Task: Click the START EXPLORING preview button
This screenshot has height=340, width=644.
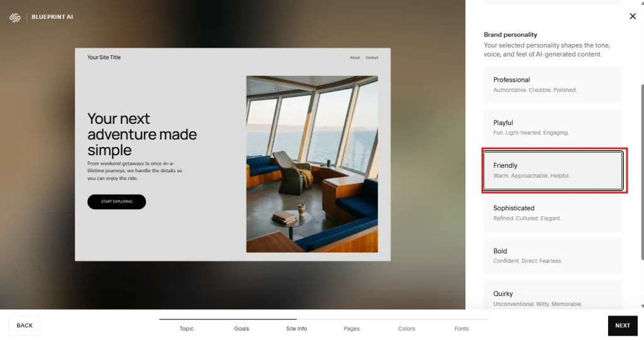Action: [x=116, y=202]
